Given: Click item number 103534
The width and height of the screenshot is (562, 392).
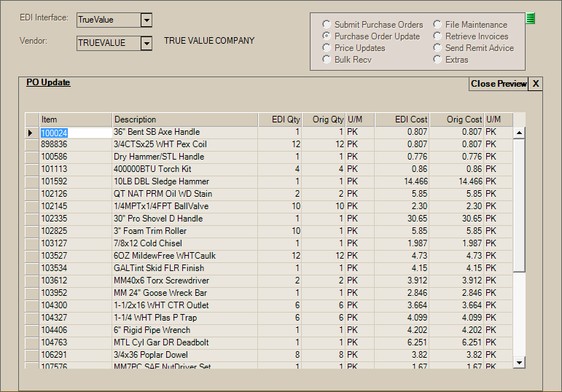Looking at the screenshot, I should click(54, 268).
